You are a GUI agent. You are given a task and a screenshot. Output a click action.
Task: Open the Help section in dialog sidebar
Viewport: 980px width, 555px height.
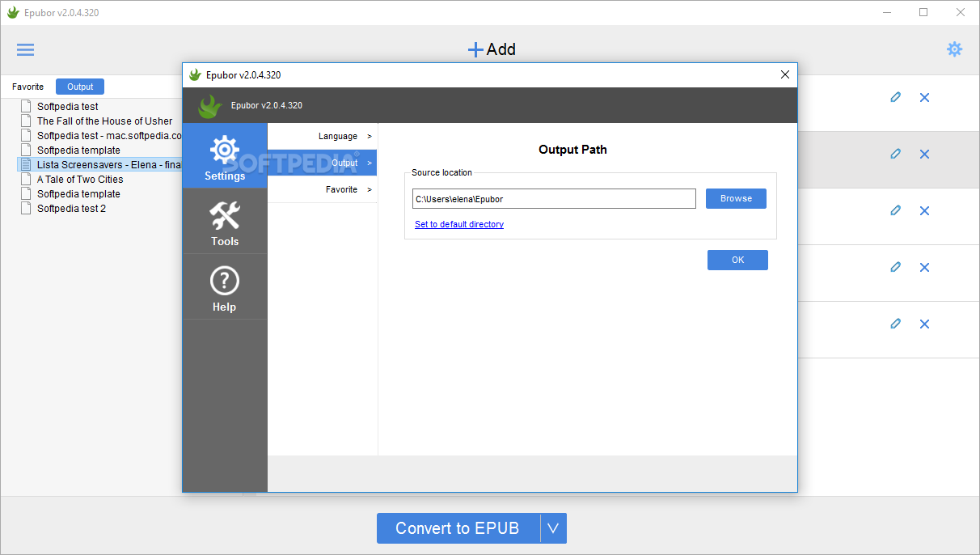coord(225,287)
